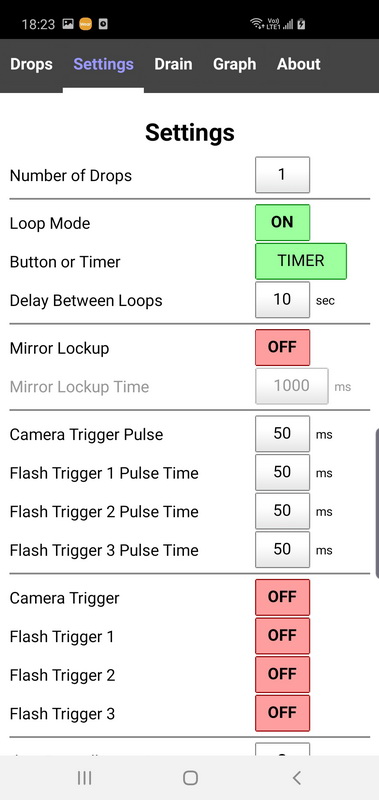Screen dimensions: 379x800
Task: Open the Graph tab
Action: coord(235,64)
